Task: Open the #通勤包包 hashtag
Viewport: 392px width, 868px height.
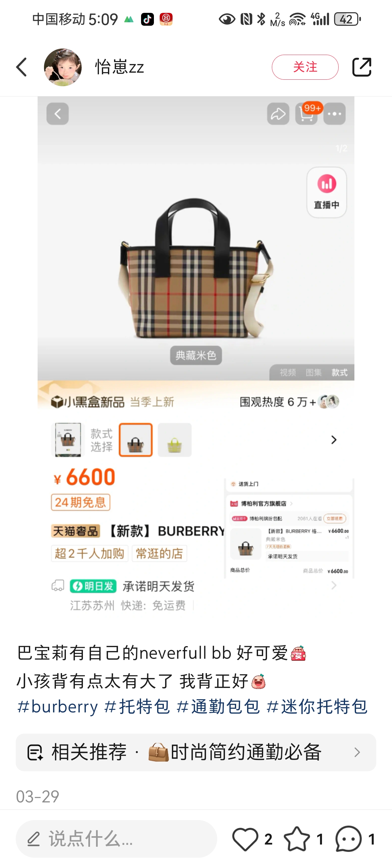Action: pos(218,707)
